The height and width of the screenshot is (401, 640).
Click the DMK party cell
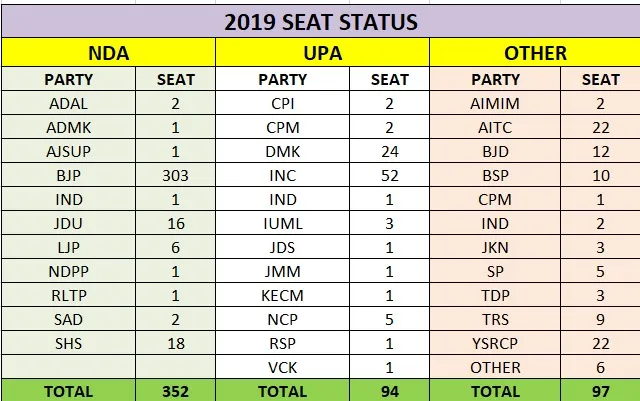pos(283,151)
